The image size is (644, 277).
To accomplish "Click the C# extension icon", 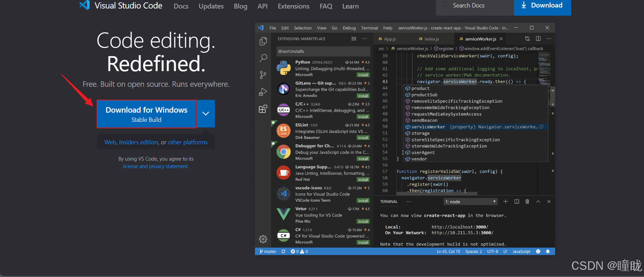I will pos(283,235).
